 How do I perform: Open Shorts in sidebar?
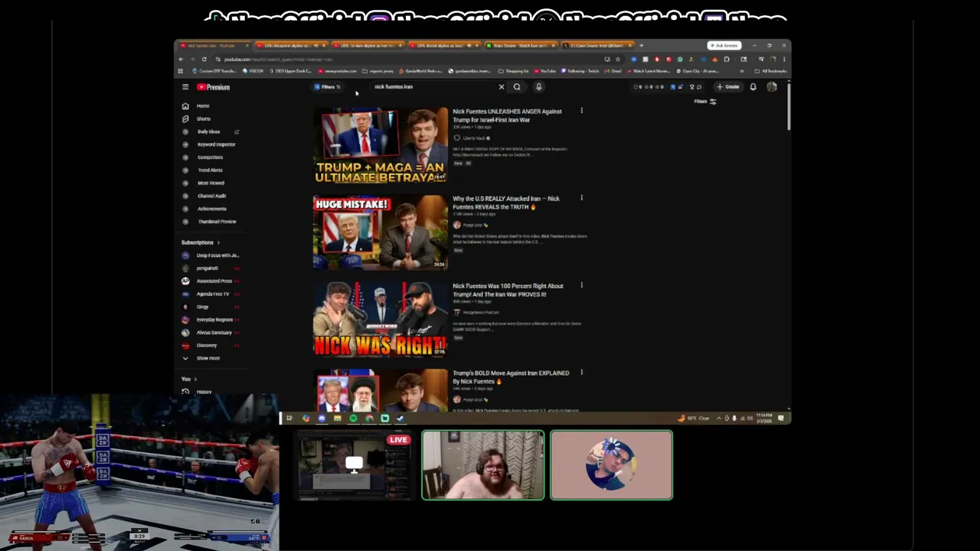click(212, 119)
